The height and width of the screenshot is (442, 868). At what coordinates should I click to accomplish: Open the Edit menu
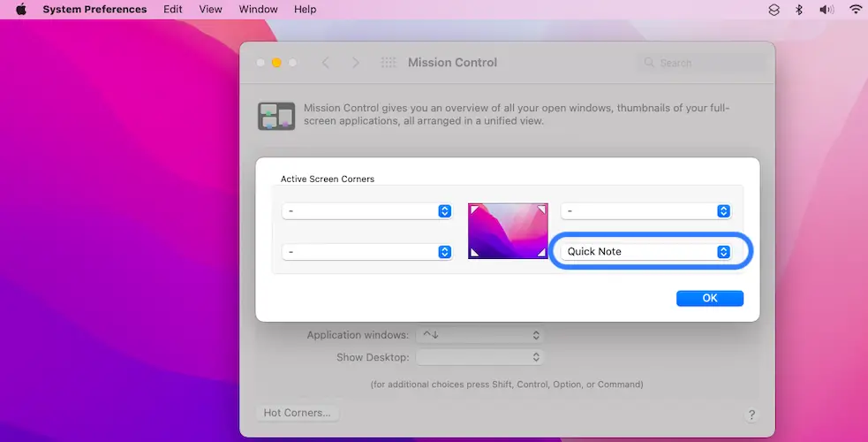point(173,10)
